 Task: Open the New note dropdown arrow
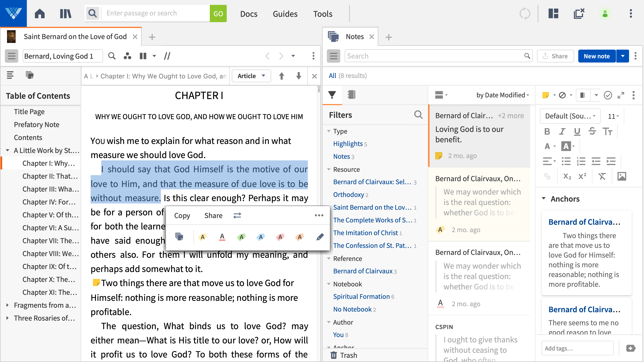pos(623,56)
